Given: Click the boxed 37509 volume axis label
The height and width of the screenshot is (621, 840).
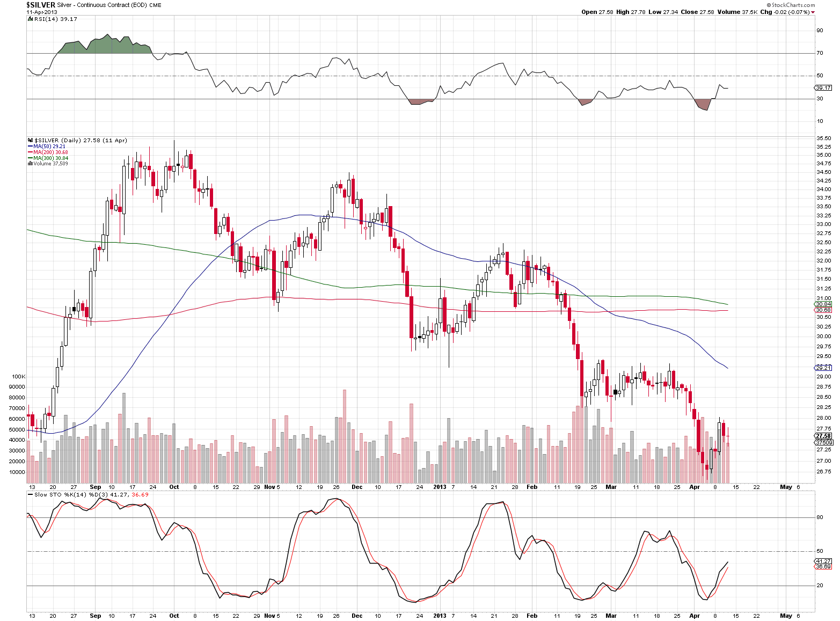Looking at the screenshot, I should point(823,442).
